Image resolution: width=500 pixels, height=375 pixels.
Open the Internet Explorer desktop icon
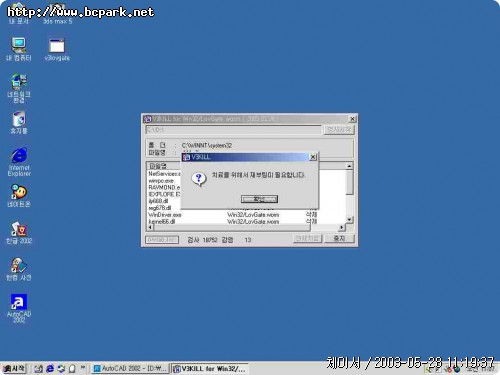pos(19,161)
